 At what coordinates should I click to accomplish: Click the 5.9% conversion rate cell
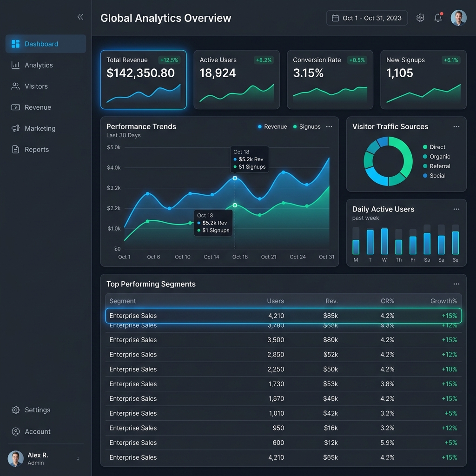[x=387, y=443]
